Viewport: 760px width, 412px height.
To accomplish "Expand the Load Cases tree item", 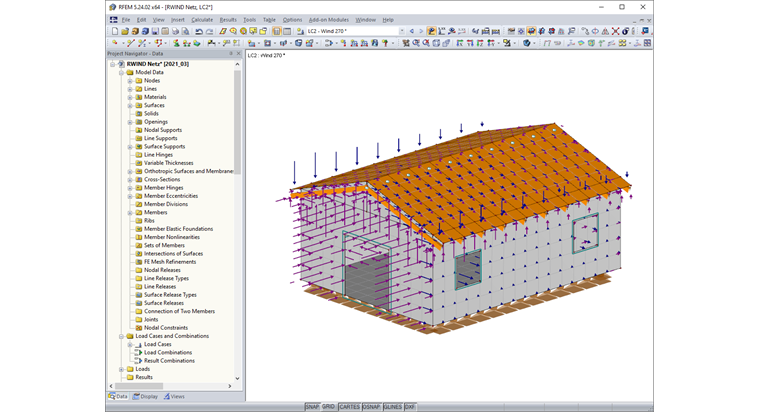I will pos(130,344).
